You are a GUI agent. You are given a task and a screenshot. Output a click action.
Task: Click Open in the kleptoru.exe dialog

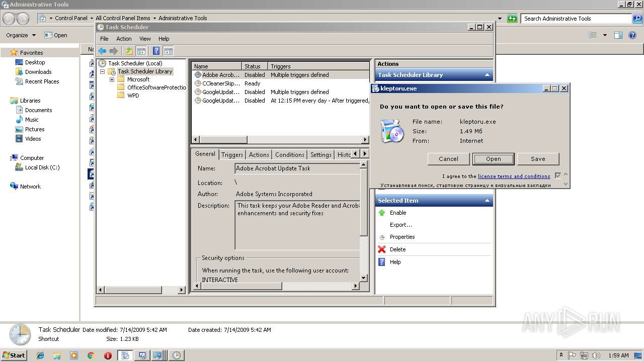pos(493,159)
